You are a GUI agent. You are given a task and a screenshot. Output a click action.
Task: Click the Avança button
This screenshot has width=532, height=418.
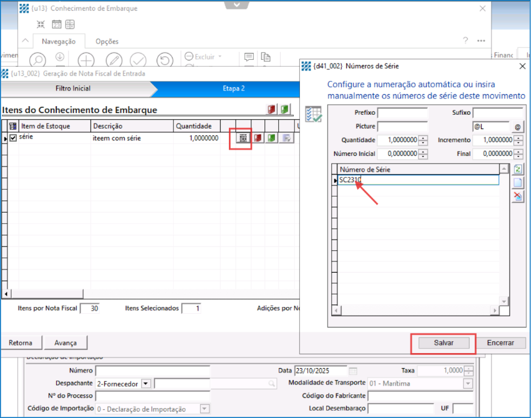[65, 343]
